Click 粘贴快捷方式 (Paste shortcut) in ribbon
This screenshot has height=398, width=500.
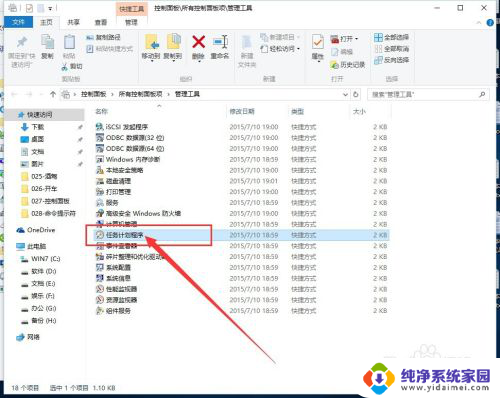[110, 49]
